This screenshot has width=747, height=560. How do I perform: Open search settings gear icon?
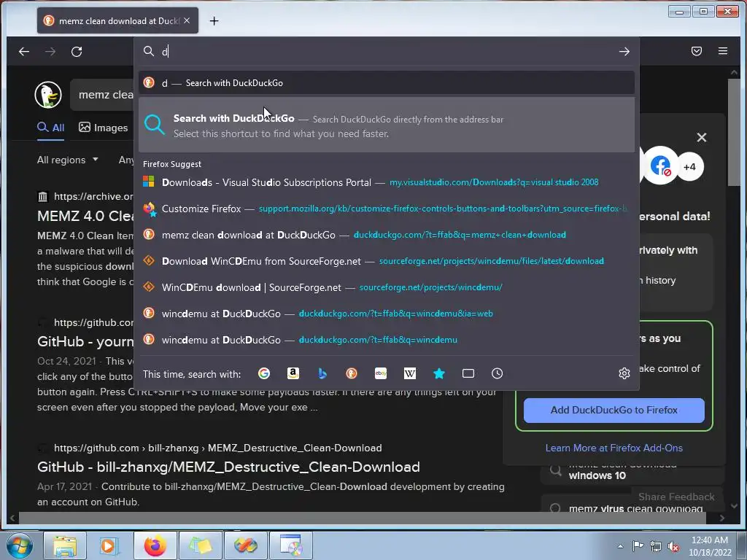click(624, 374)
